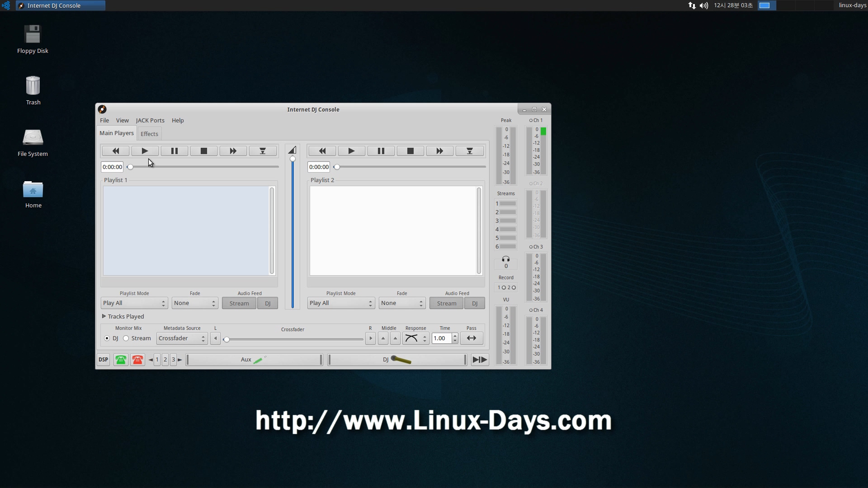The width and height of the screenshot is (868, 488).
Task: Click left Middle crossfader button
Action: pos(383,338)
